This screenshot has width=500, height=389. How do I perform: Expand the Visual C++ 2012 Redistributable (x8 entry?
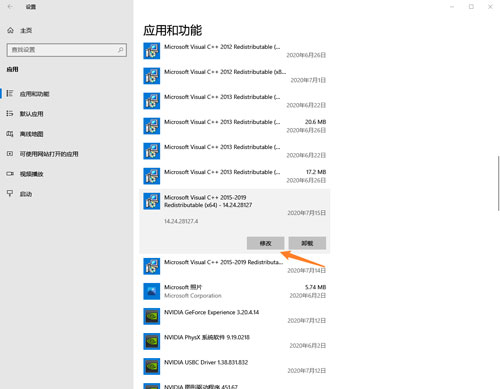[x=235, y=76]
